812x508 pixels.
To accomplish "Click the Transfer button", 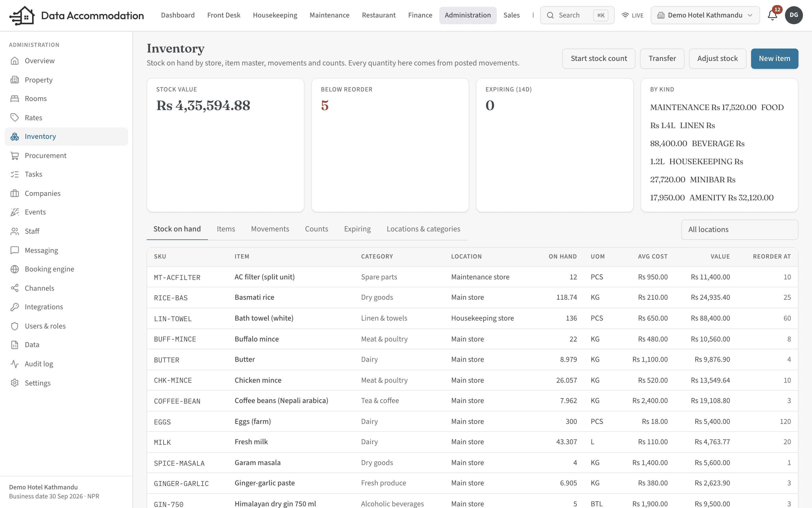I will click(x=662, y=58).
